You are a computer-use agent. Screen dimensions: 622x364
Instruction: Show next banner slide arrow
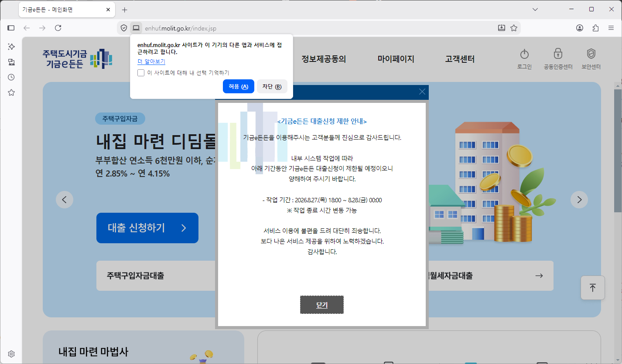coord(579,200)
